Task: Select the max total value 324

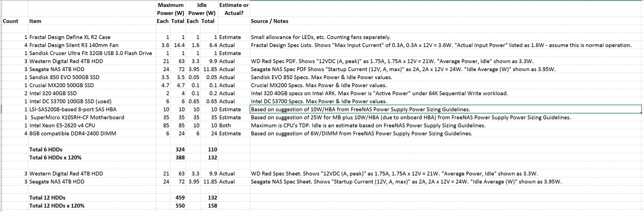Action: (x=180, y=150)
